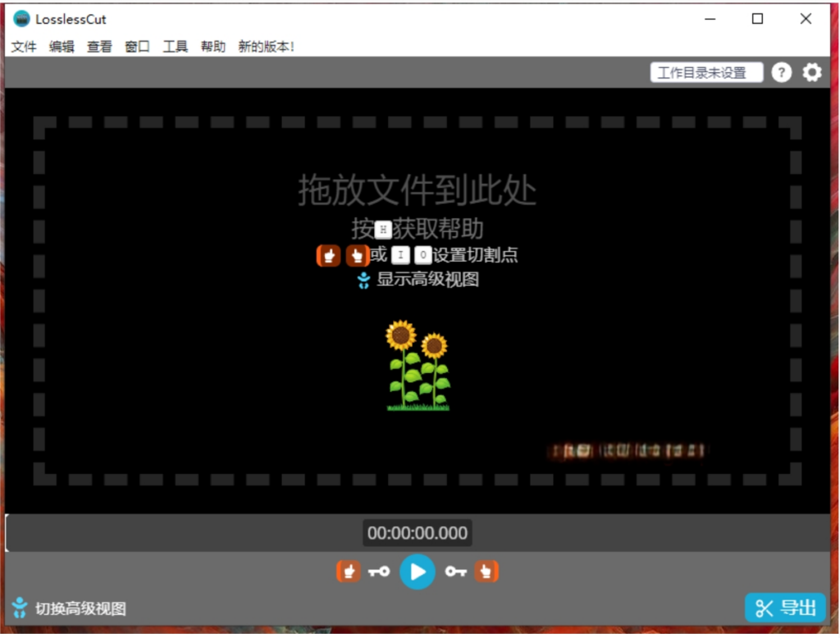Click the 00:00:00.000 timecode field
The height and width of the screenshot is (638, 840).
point(418,533)
